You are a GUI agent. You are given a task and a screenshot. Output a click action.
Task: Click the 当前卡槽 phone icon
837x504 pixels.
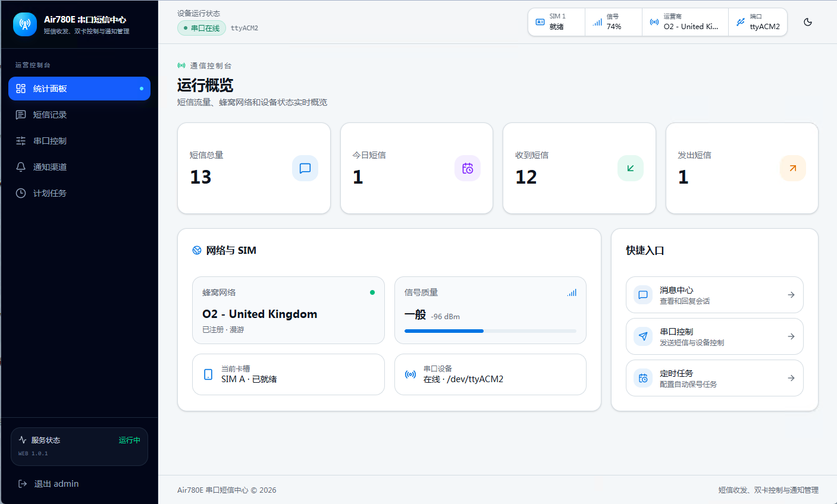208,374
